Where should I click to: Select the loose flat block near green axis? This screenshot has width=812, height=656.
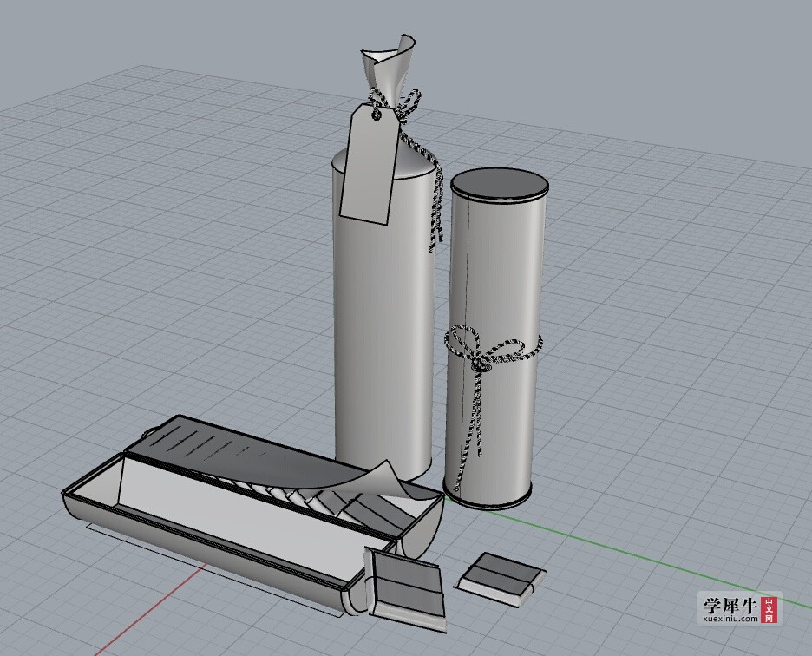tap(501, 580)
